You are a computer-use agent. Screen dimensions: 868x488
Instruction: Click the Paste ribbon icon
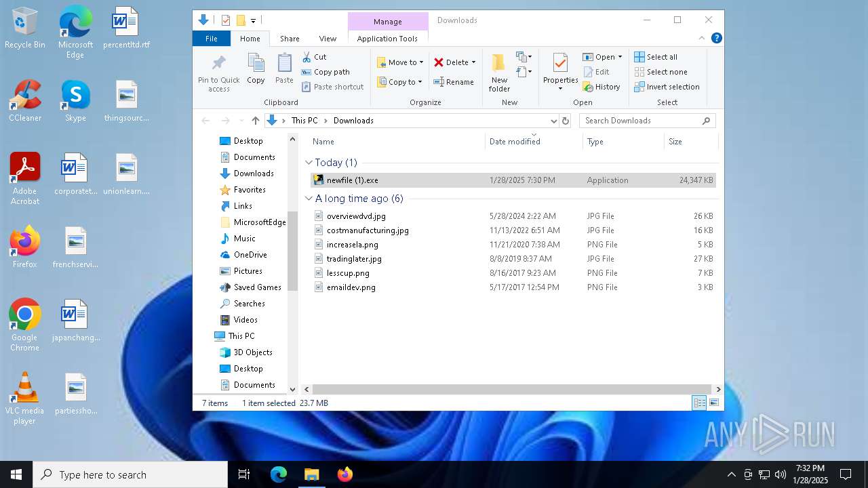pyautogui.click(x=284, y=69)
